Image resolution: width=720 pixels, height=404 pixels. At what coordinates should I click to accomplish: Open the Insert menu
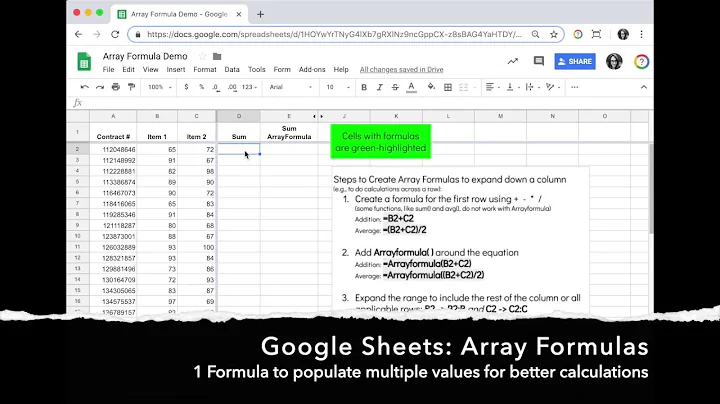(x=176, y=69)
